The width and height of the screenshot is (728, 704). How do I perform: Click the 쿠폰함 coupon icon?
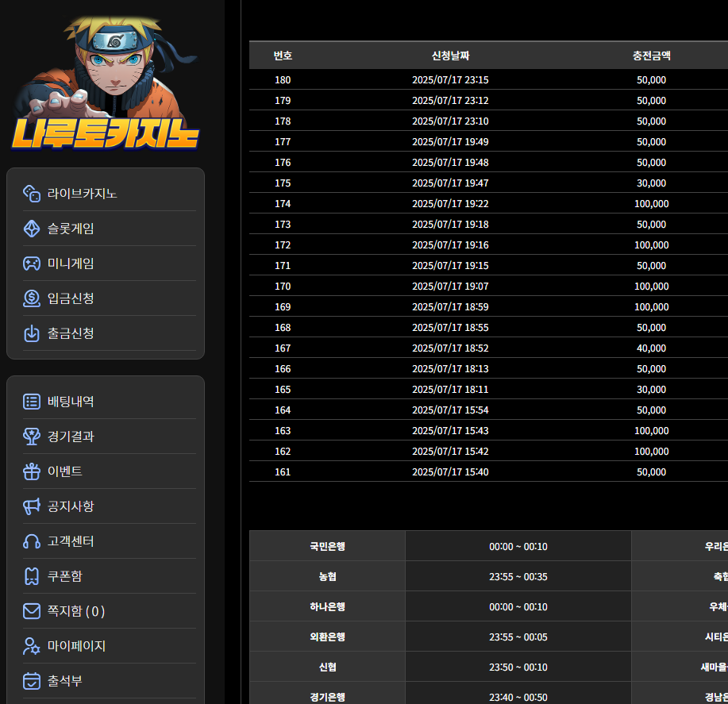[x=32, y=576]
